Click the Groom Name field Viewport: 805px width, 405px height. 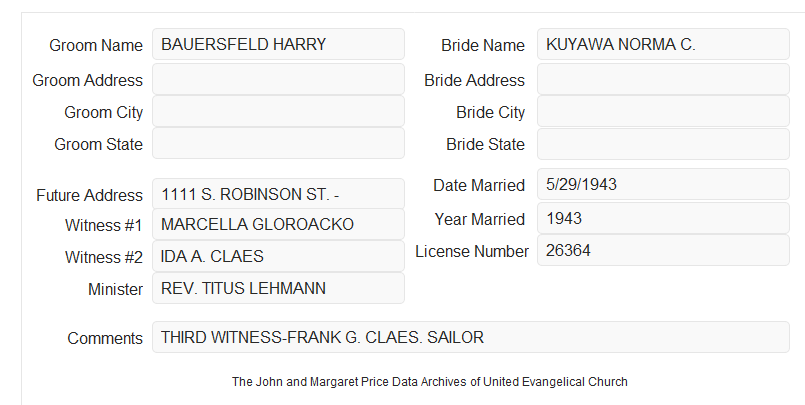278,44
